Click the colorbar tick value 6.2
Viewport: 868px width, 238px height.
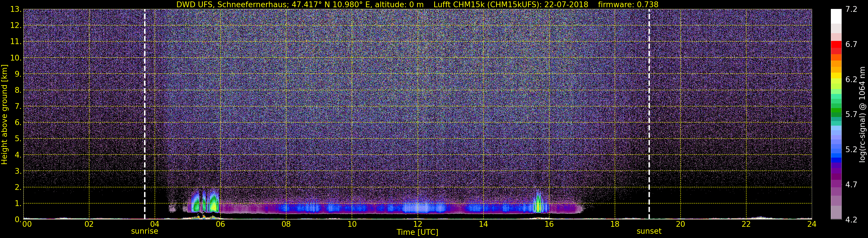coord(851,80)
